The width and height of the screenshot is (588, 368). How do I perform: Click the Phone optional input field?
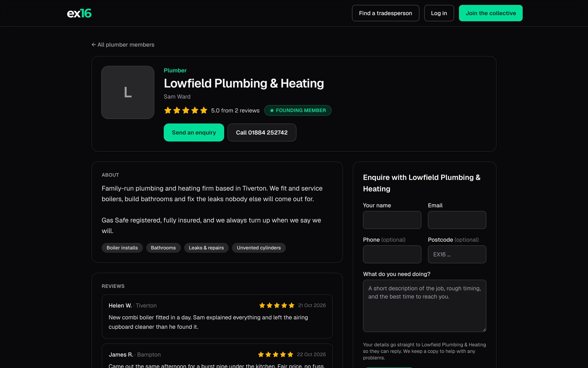click(392, 254)
